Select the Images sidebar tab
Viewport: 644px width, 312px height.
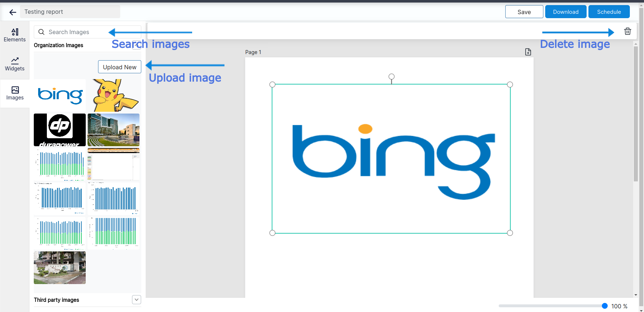pos(15,93)
